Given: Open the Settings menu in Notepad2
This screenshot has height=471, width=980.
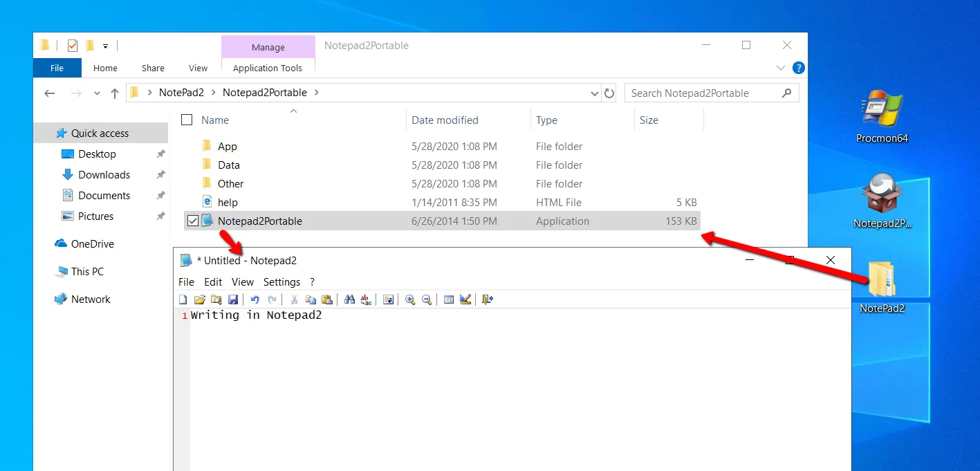Looking at the screenshot, I should coord(281,281).
